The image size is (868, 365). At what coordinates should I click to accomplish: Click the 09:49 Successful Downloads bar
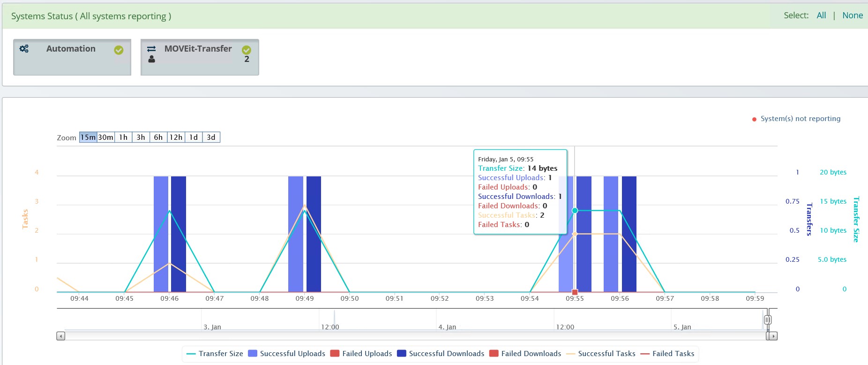[x=314, y=234]
